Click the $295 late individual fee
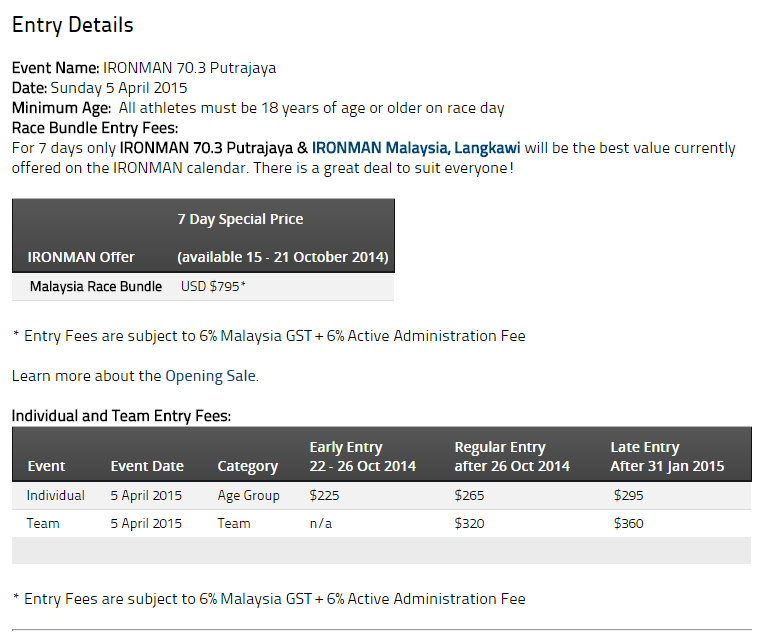The height and width of the screenshot is (637, 766). (x=629, y=495)
